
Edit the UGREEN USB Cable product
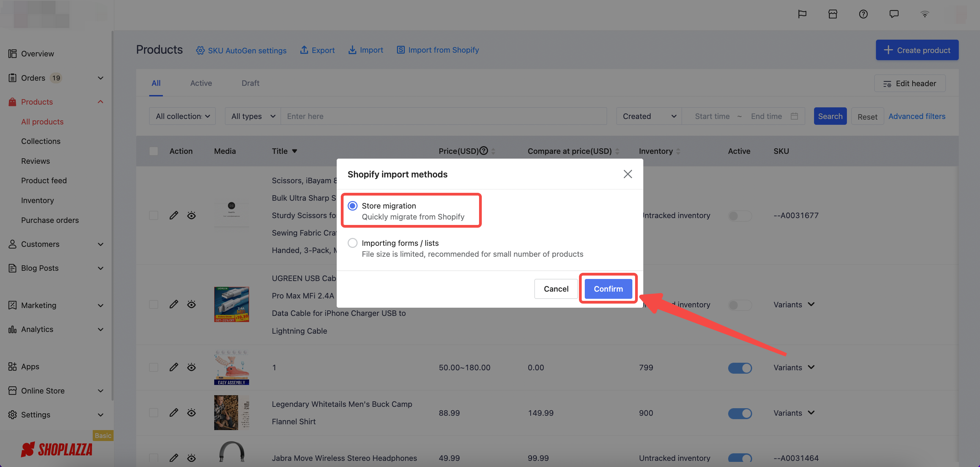coord(174,304)
